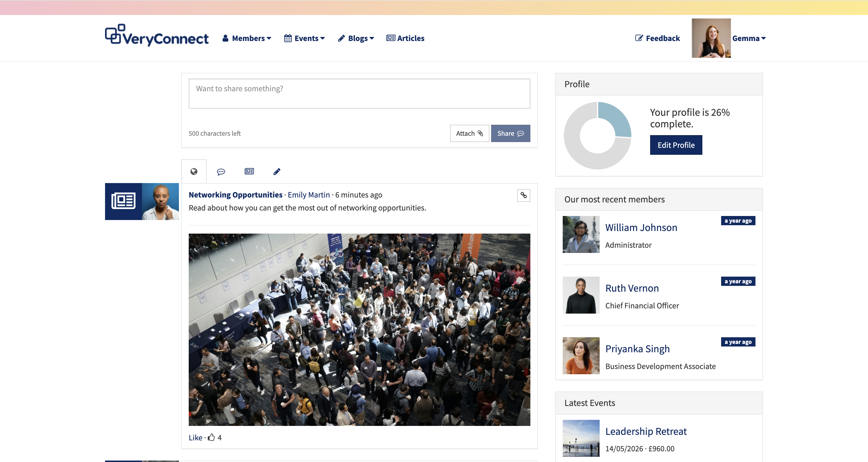Open the Blogs dropdown menu
868x462 pixels.
(x=356, y=38)
